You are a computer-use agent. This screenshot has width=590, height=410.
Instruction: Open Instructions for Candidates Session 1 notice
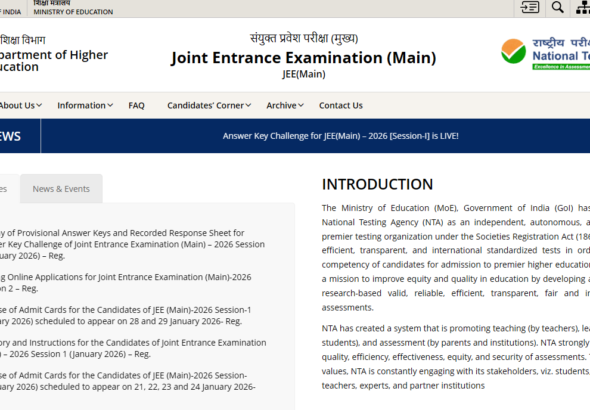[x=133, y=348]
